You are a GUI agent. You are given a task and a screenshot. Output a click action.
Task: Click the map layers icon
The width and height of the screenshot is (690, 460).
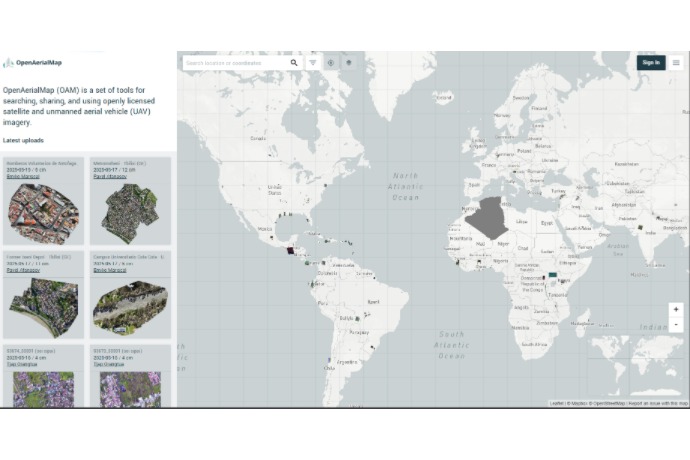tap(349, 63)
